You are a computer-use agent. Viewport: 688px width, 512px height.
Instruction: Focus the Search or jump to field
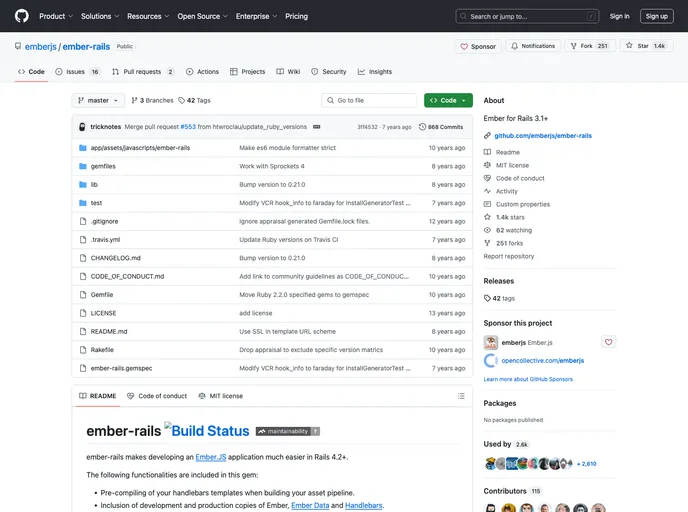point(527,16)
